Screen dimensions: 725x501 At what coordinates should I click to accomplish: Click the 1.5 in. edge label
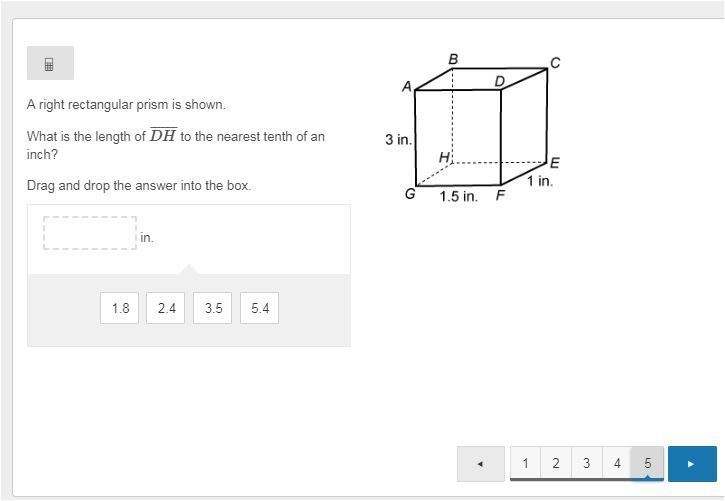click(x=458, y=196)
